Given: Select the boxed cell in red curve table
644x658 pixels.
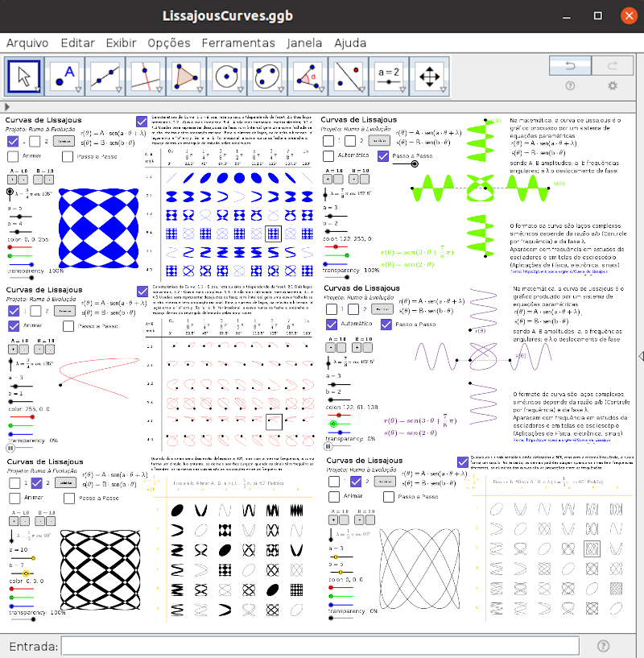Looking at the screenshot, I should [274, 422].
